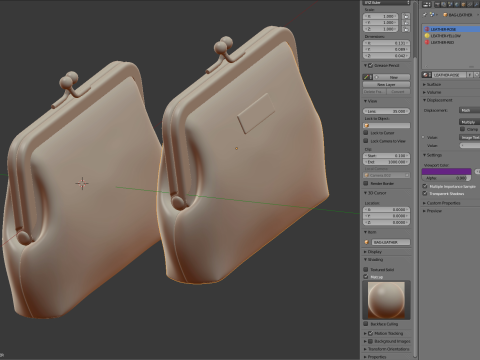Open the Scene properties tab icon
Viewport: 480px width, 360px height.
[451, 5]
